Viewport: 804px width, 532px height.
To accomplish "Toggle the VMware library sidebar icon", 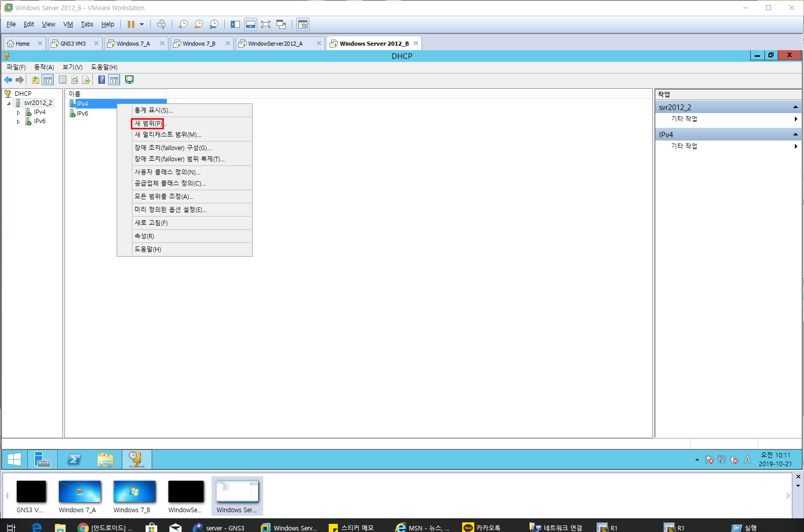I will click(x=235, y=24).
